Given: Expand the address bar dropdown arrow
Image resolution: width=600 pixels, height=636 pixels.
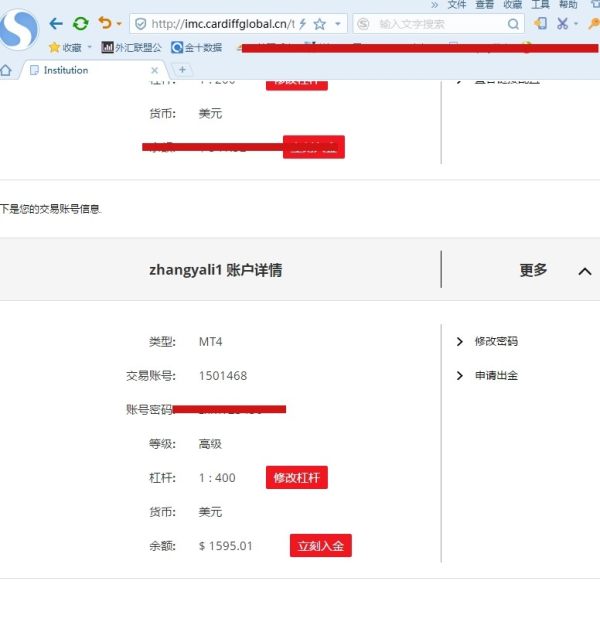Looking at the screenshot, I should (339, 23).
